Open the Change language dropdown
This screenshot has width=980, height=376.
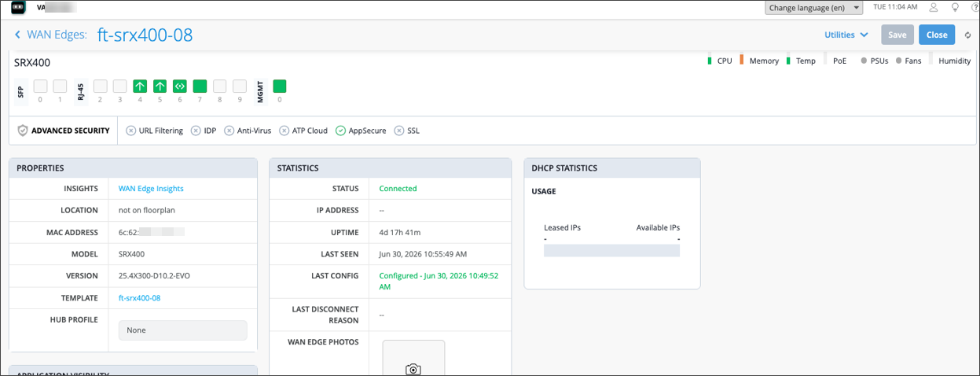[815, 7]
